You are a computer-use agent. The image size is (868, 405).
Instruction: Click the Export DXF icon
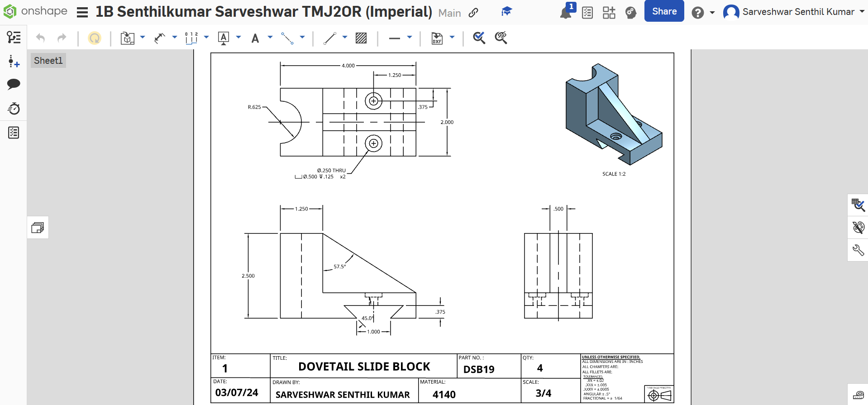pos(437,38)
